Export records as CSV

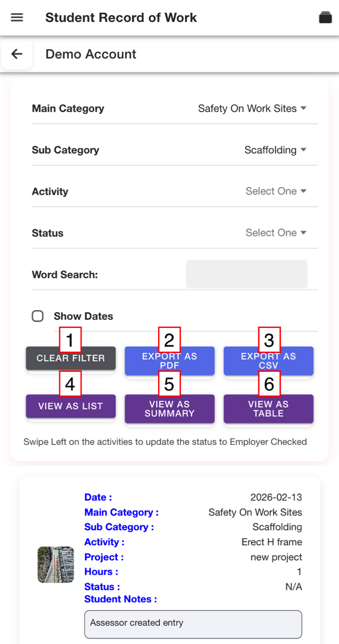point(268,361)
